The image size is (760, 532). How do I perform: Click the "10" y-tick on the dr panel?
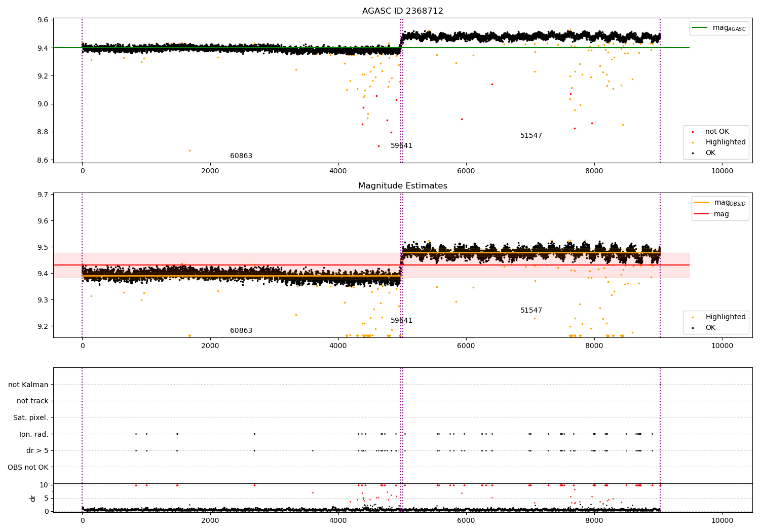click(44, 485)
